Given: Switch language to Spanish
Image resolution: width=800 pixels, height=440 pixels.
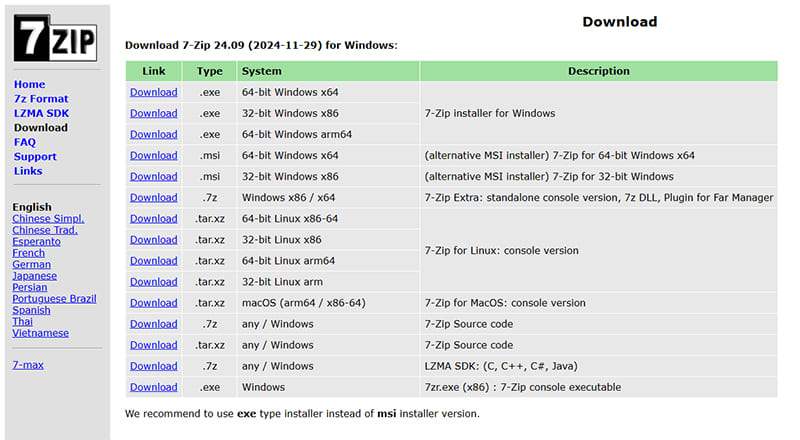Looking at the screenshot, I should (31, 310).
